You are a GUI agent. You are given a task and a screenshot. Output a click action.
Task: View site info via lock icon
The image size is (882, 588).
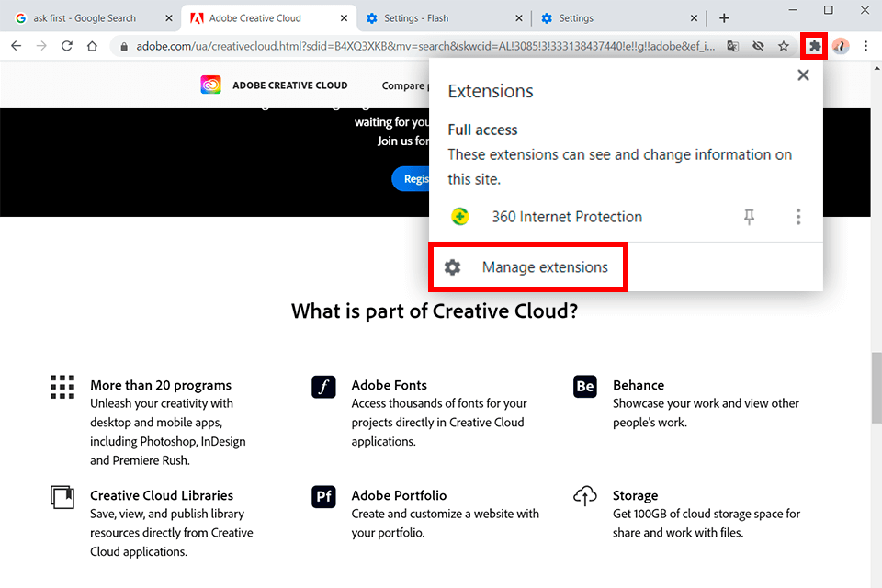pyautogui.click(x=124, y=46)
